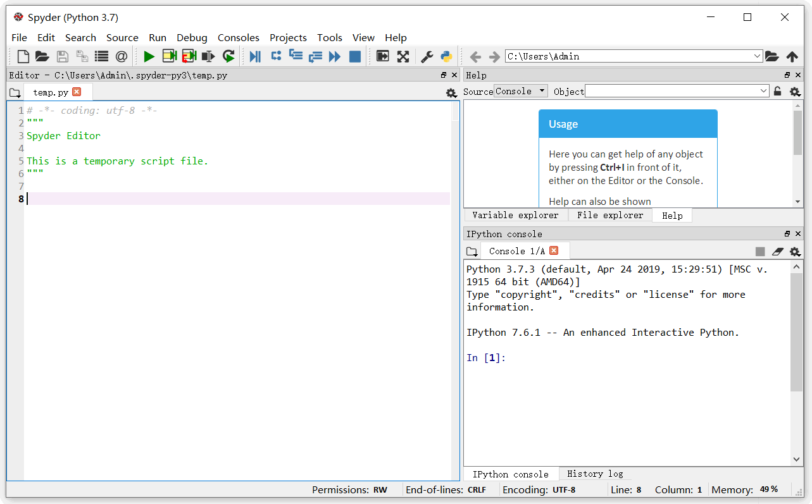
Task: Toggle fullscreen mode icon
Action: [x=403, y=56]
